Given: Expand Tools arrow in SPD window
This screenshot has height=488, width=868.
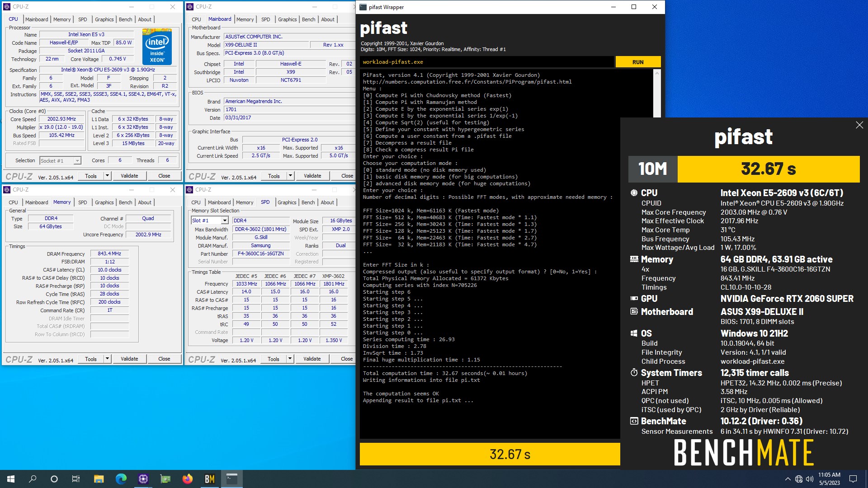Looking at the screenshot, I should pos(290,359).
